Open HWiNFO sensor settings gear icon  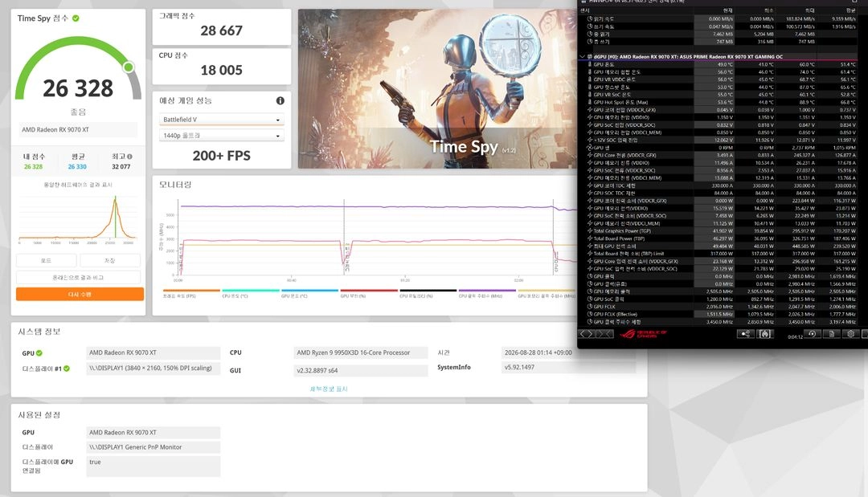pyautogui.click(x=851, y=334)
